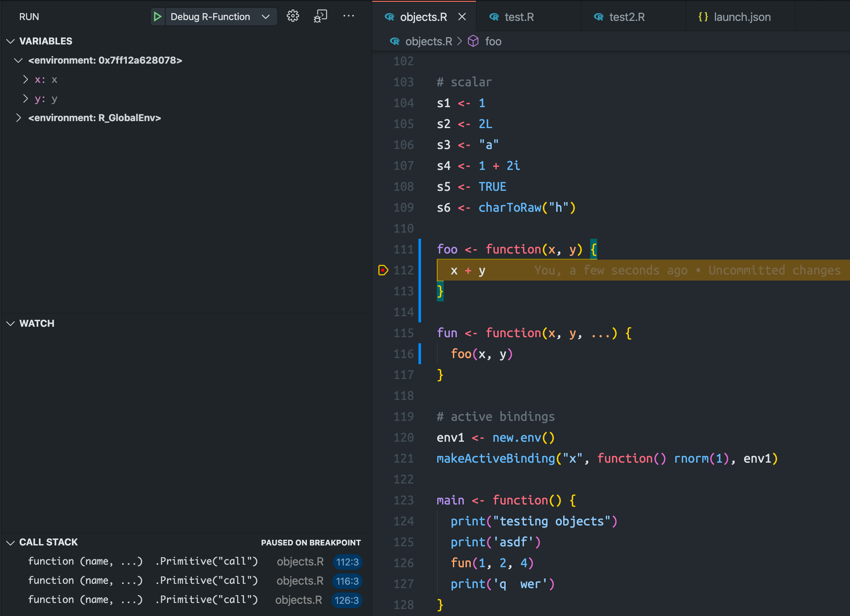This screenshot has width=850, height=616.
Task: Click the Debug Console icon beside the gear
Action: pos(320,16)
